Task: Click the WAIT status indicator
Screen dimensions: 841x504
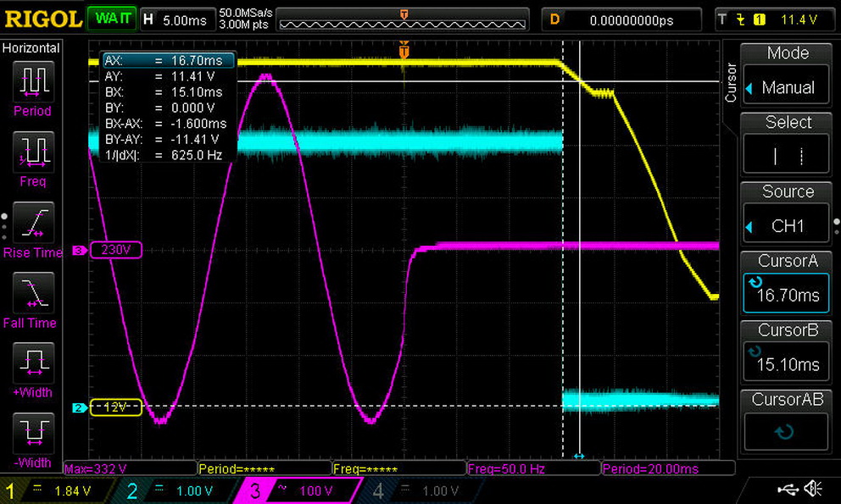Action: pos(112,19)
